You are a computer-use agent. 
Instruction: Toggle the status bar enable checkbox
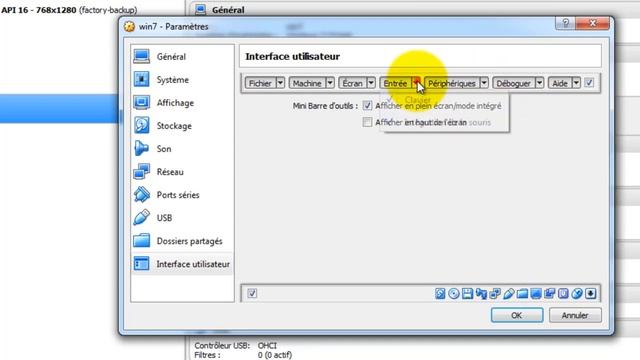click(252, 293)
